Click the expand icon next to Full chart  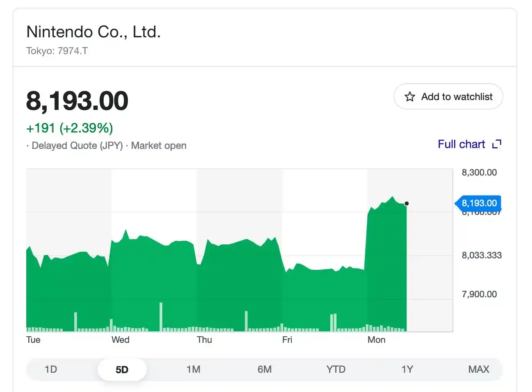(497, 144)
